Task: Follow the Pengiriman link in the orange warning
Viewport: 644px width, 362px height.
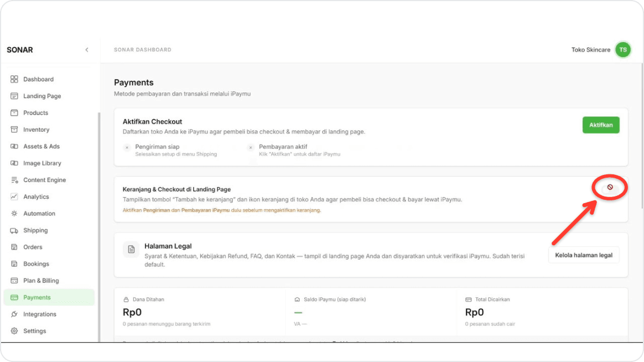Action: tap(156, 210)
